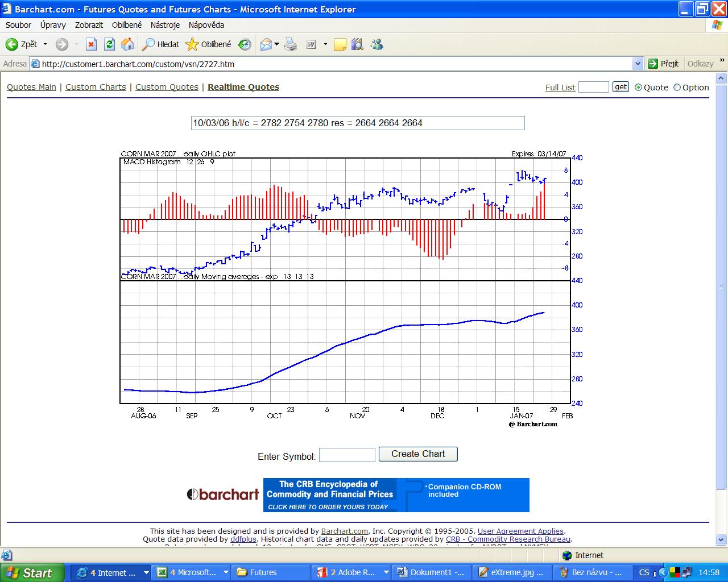Open the History clock icon
728x582 pixels.
245,44
